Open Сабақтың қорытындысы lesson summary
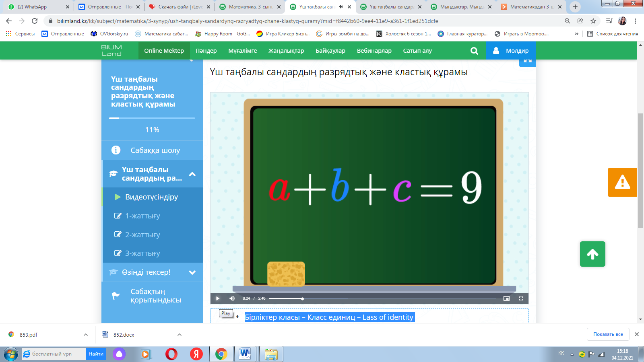The image size is (644, 362). pyautogui.click(x=152, y=296)
